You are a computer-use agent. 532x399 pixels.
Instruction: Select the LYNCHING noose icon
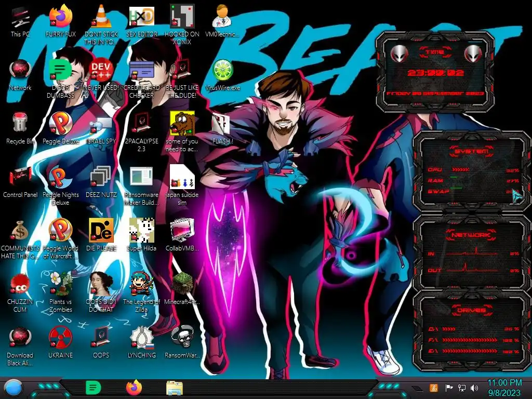pyautogui.click(x=141, y=337)
